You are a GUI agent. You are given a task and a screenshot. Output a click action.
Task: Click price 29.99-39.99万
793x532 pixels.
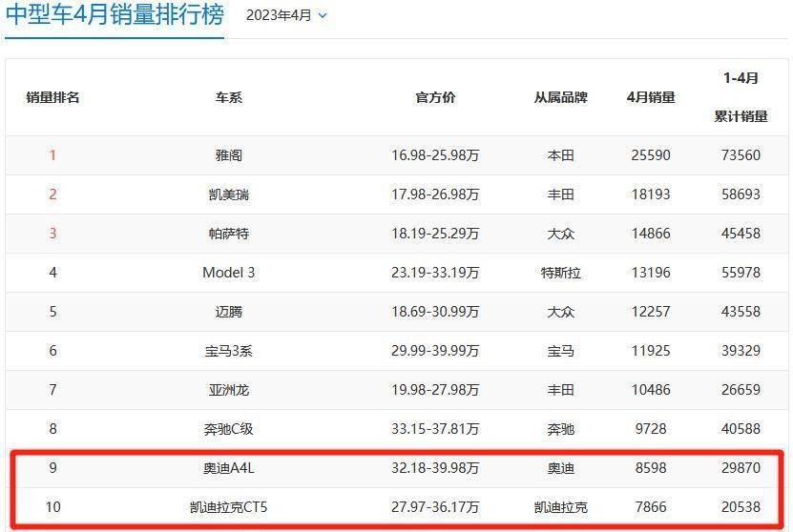(435, 351)
